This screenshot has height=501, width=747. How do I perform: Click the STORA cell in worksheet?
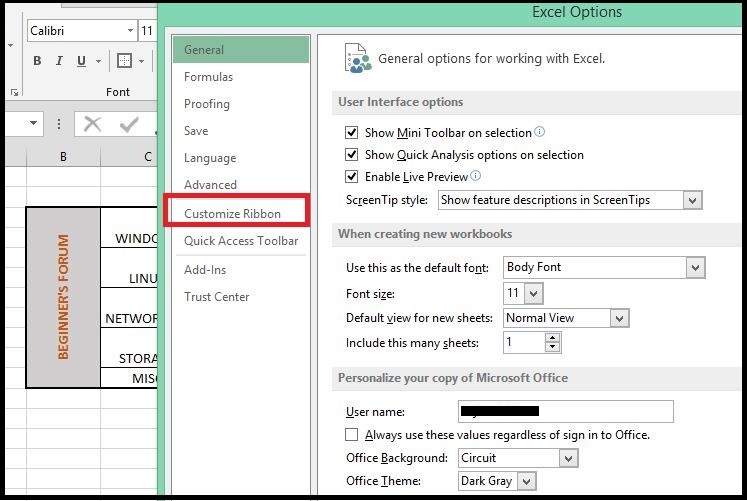[129, 348]
